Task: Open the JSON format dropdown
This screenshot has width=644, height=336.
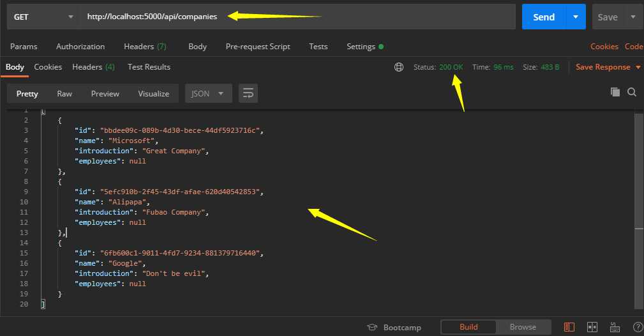Action: [208, 94]
